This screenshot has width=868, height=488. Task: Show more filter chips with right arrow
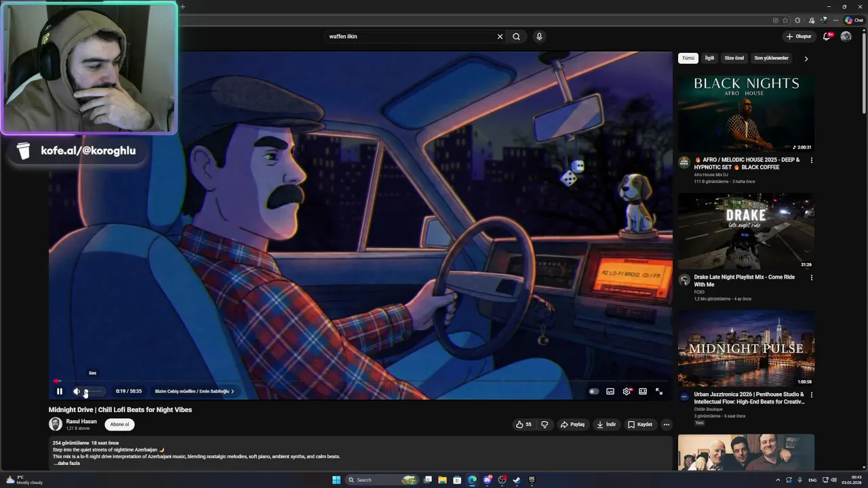pos(806,59)
